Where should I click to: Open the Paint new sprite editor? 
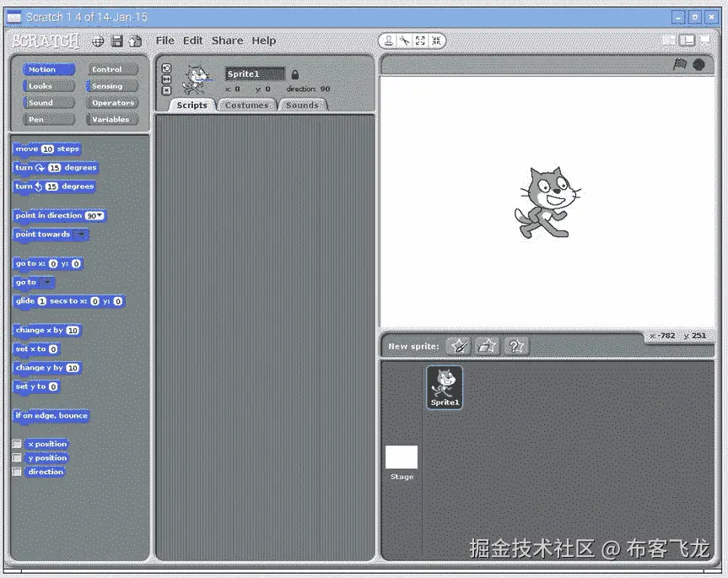[461, 345]
